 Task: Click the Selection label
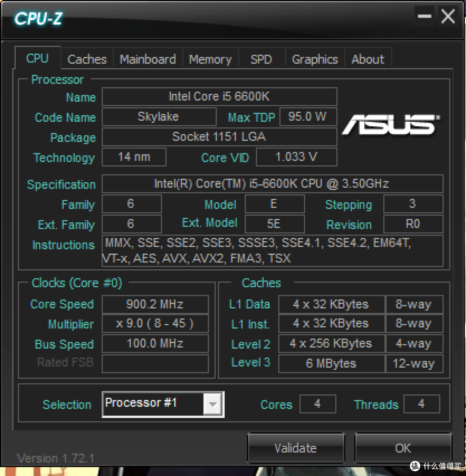67,405
